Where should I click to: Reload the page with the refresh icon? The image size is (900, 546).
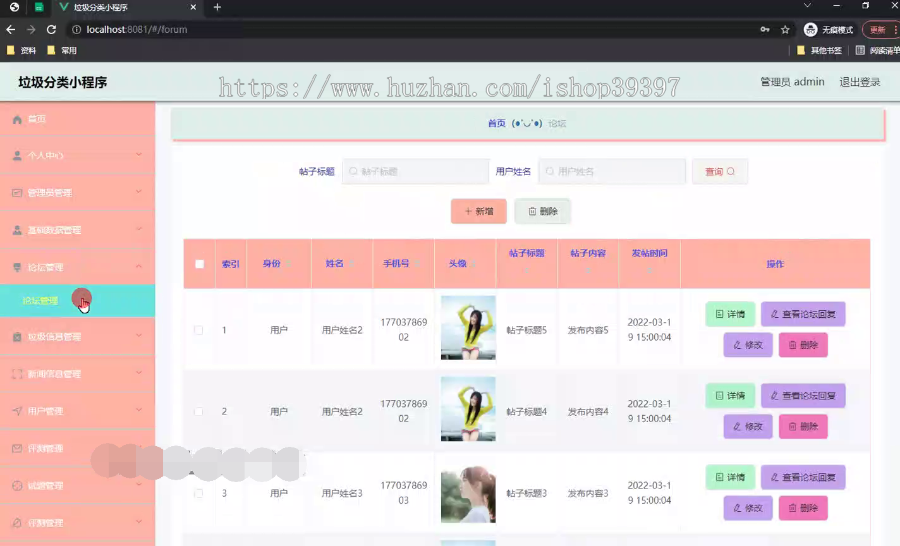[x=51, y=29]
